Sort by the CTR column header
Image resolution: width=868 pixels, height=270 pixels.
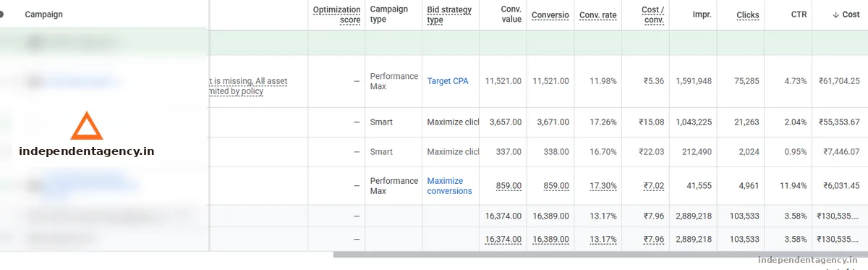click(x=799, y=14)
